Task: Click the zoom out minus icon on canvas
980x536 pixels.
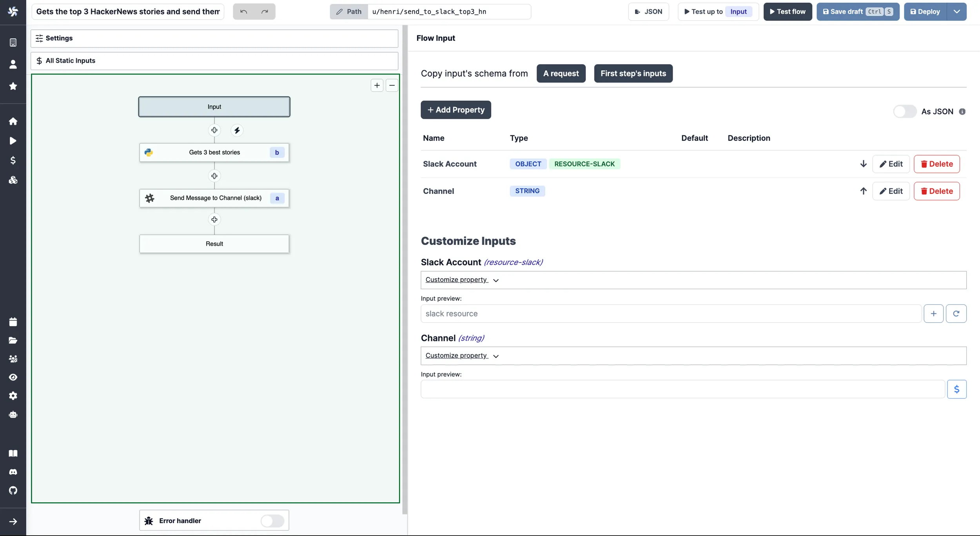Action: tap(392, 85)
